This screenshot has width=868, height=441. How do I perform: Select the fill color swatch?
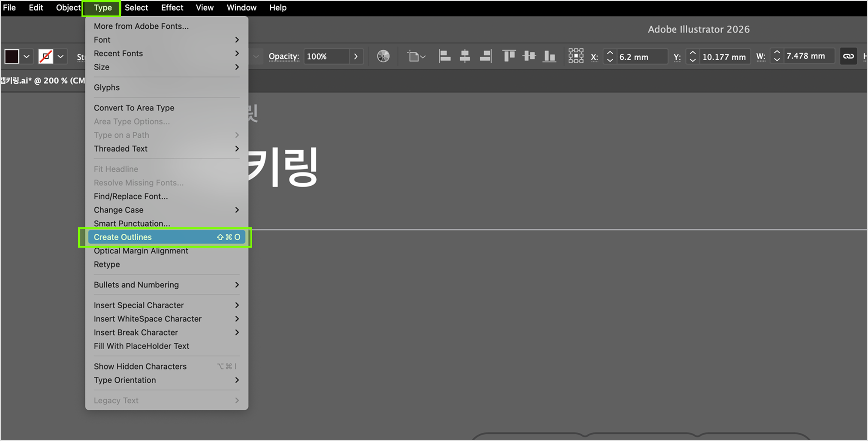(12, 56)
